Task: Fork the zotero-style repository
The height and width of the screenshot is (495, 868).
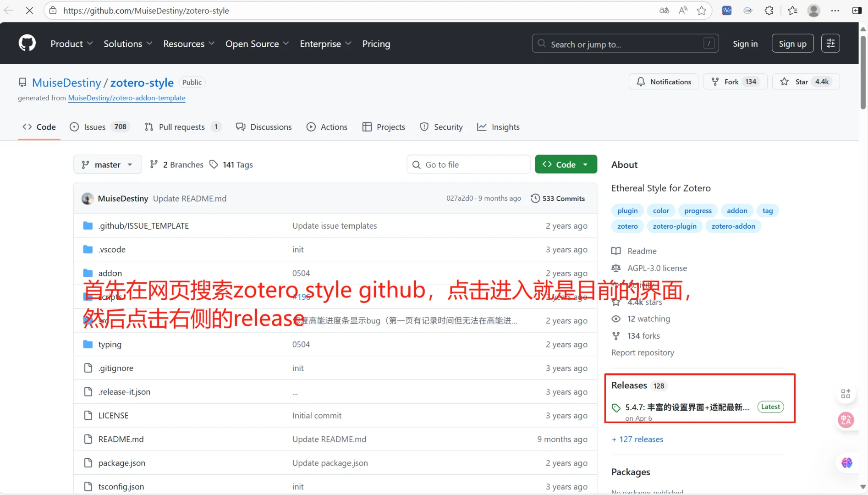Action: [x=735, y=82]
